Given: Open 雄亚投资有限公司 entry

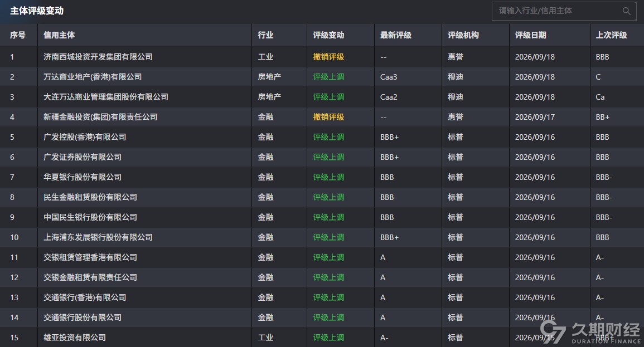Looking at the screenshot, I should point(75,338).
